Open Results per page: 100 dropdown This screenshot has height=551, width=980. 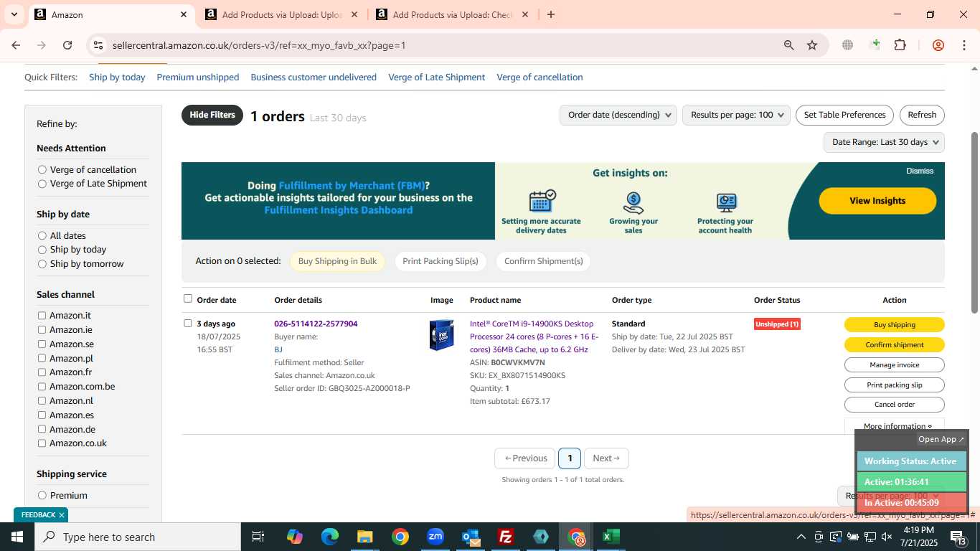click(736, 115)
